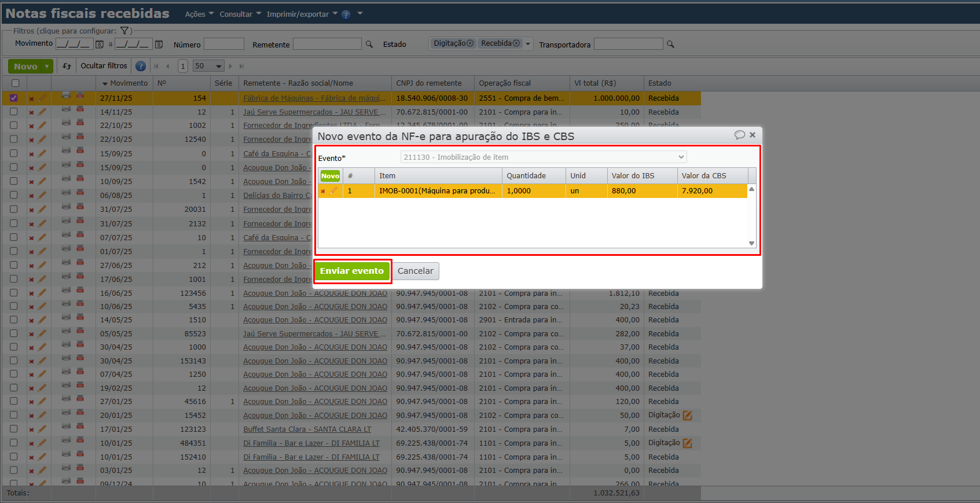Viewport: 980px width, 503px height.
Task: Open the Consultar menu
Action: click(x=240, y=14)
